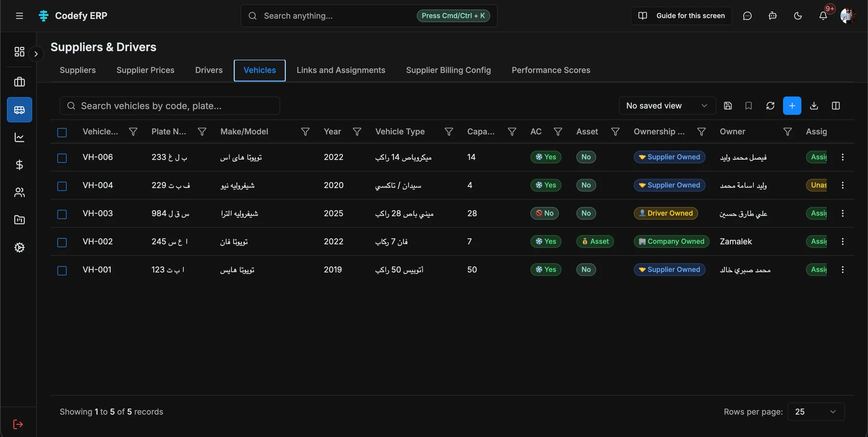
Task: Open row actions menu for VH-002
Action: [x=842, y=242]
